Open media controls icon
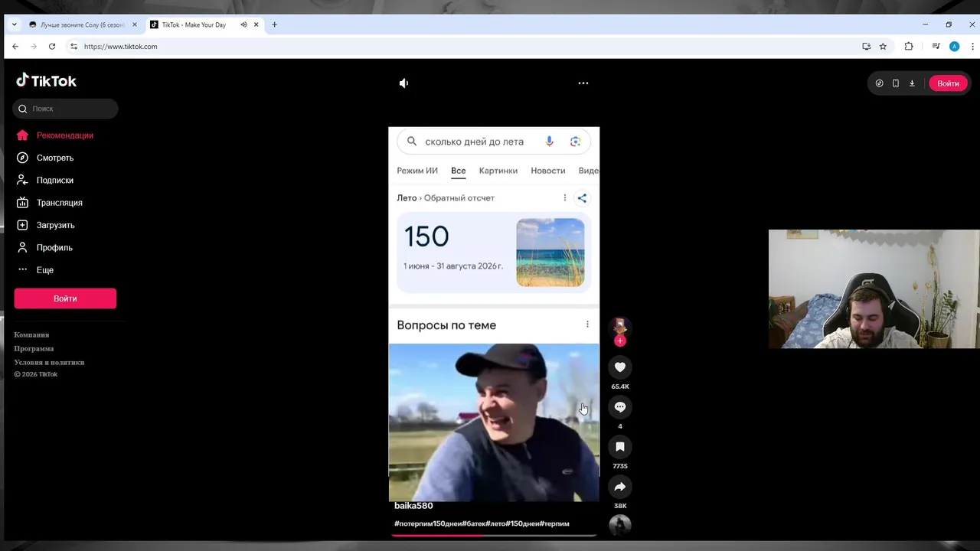Screen dimensions: 980x551 pos(936,47)
